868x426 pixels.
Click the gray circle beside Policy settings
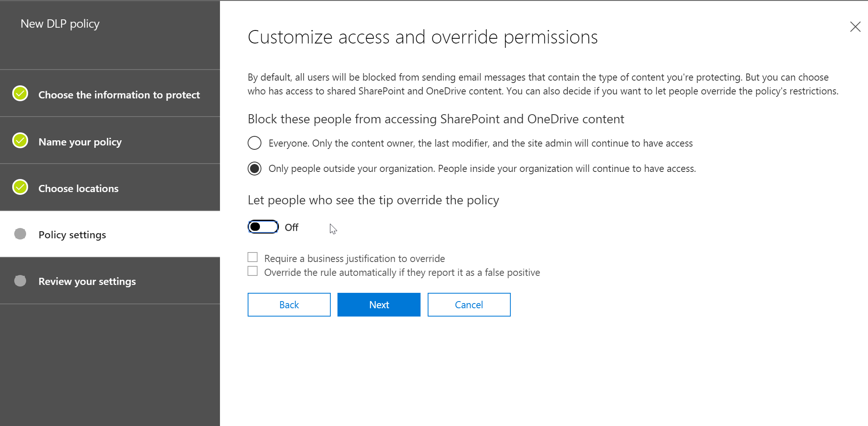(20, 234)
